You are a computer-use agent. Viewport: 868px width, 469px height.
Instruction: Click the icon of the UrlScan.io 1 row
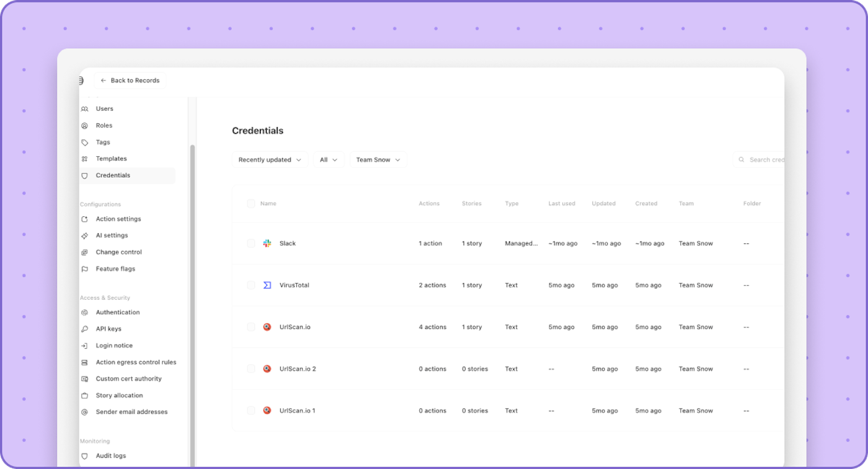point(267,411)
